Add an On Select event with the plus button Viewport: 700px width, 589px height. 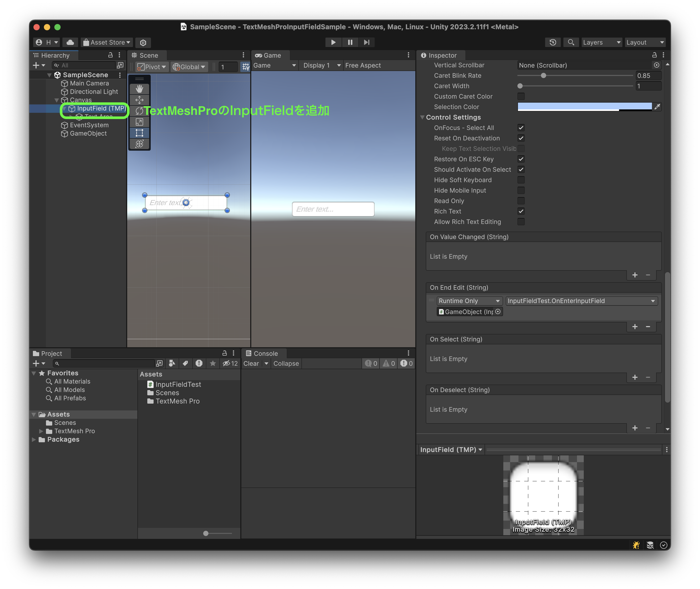pyautogui.click(x=634, y=377)
